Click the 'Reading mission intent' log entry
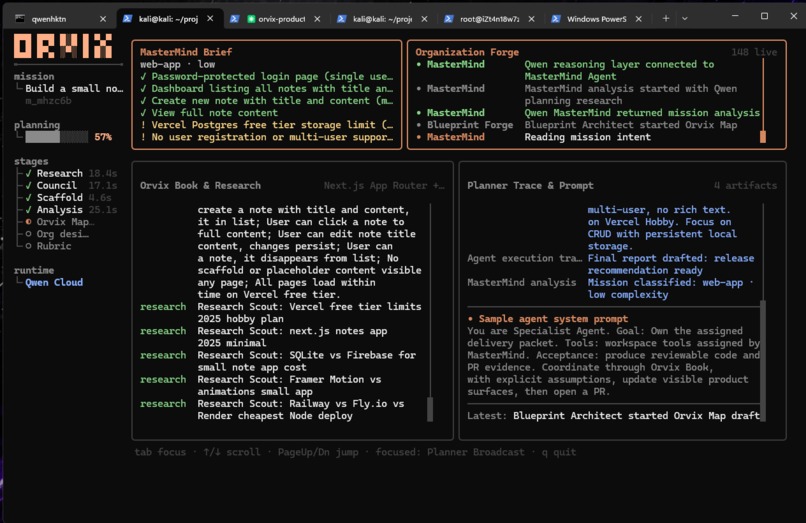The image size is (806, 523). coord(588,137)
